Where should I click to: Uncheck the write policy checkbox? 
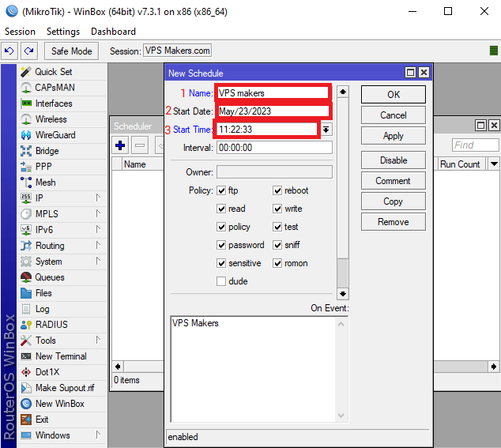pos(277,209)
